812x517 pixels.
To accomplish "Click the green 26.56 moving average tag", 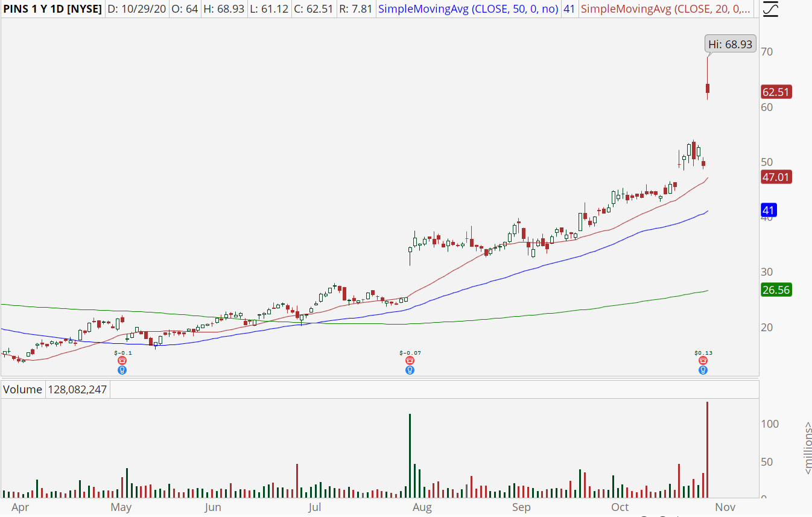I will 776,290.
